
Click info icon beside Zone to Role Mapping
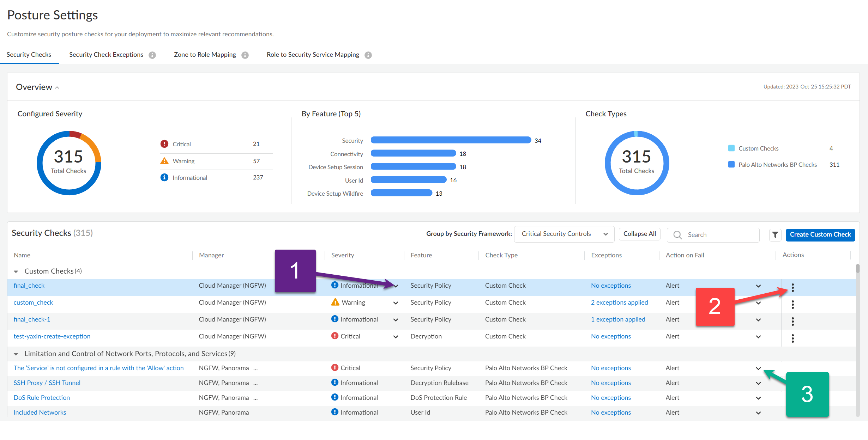[x=245, y=55]
